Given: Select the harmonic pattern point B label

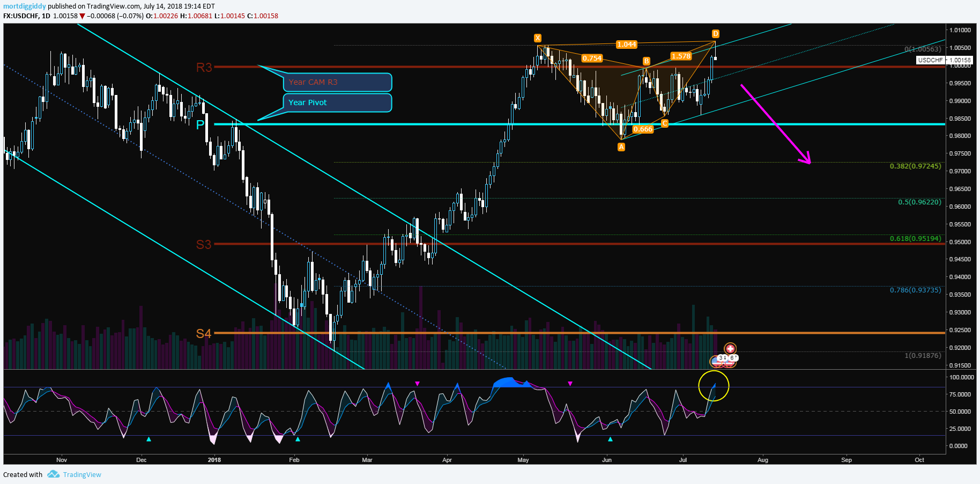Looking at the screenshot, I should [647, 61].
